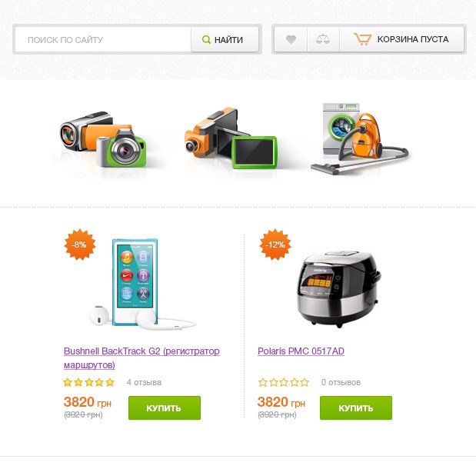Image resolution: width=476 pixels, height=469 pixels.
Task: Focus the site search input field
Action: (x=103, y=40)
